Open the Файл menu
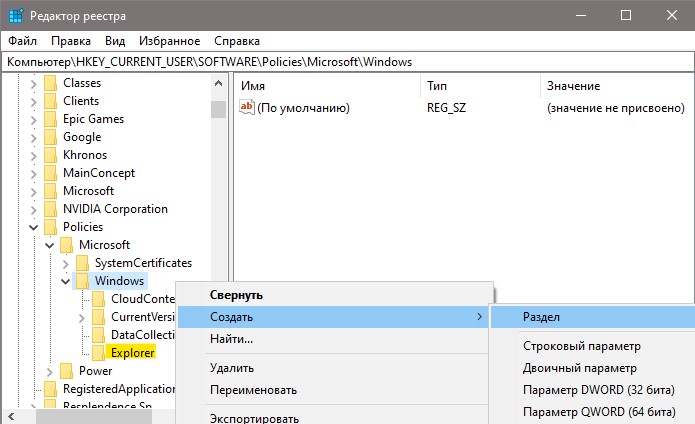This screenshot has width=695, height=424. pos(23,41)
